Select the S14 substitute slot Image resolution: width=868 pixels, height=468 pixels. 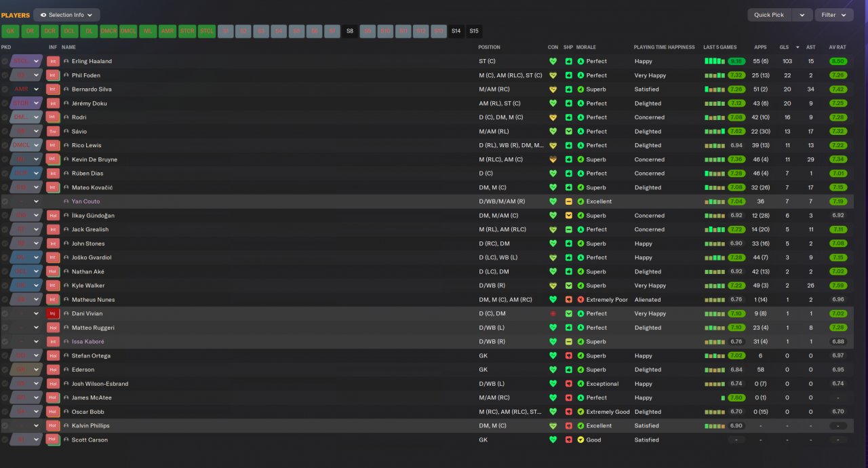tap(456, 31)
